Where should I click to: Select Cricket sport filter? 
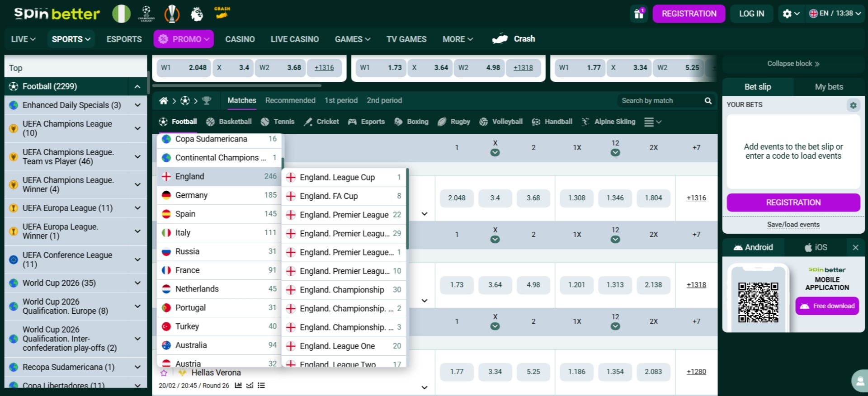(321, 122)
